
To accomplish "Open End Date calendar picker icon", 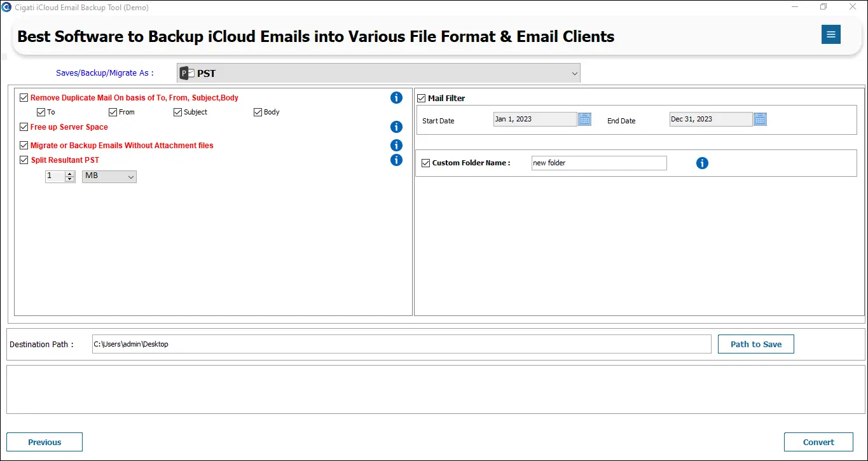I will (x=760, y=119).
